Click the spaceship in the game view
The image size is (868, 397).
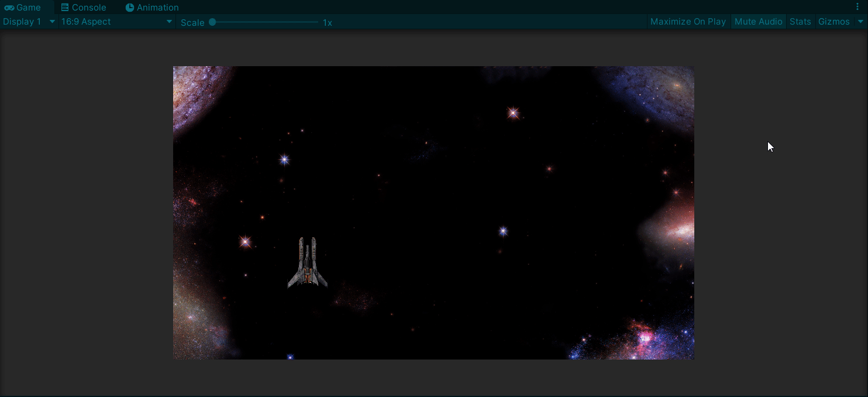tap(307, 263)
